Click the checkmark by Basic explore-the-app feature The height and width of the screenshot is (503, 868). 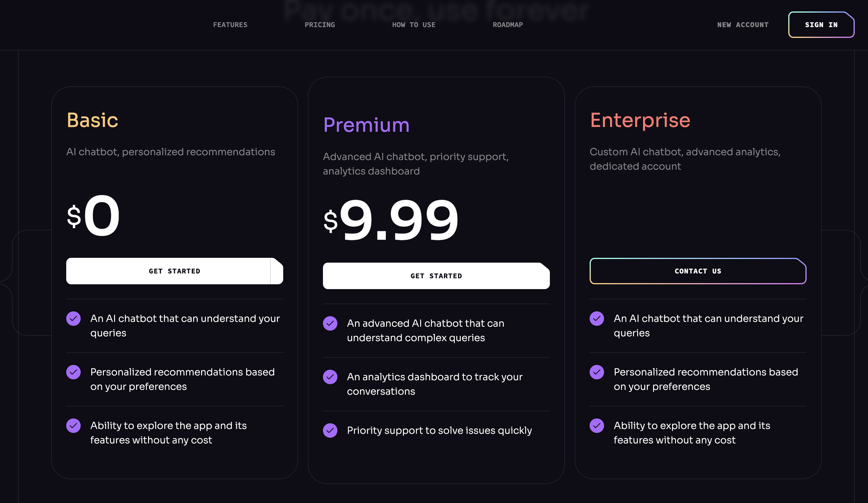pos(73,426)
